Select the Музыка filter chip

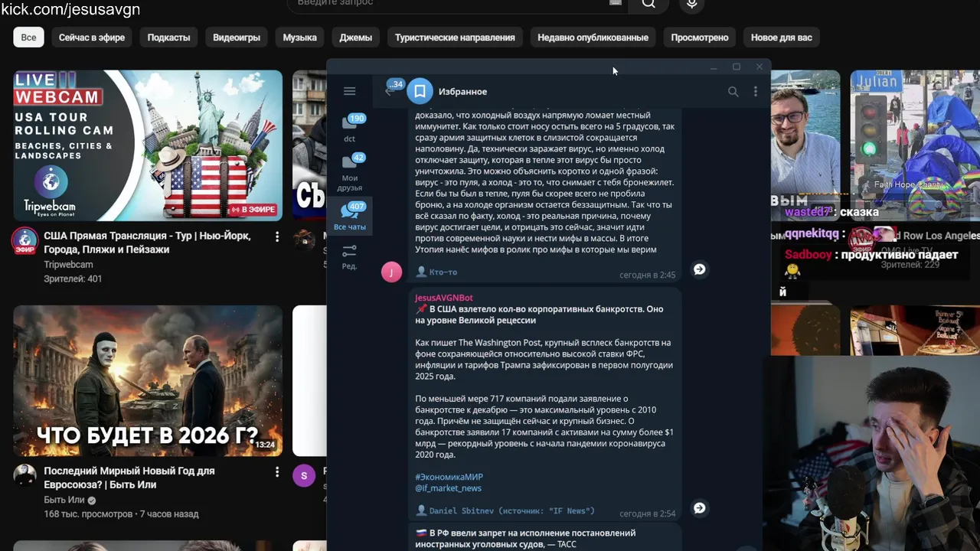(x=299, y=37)
